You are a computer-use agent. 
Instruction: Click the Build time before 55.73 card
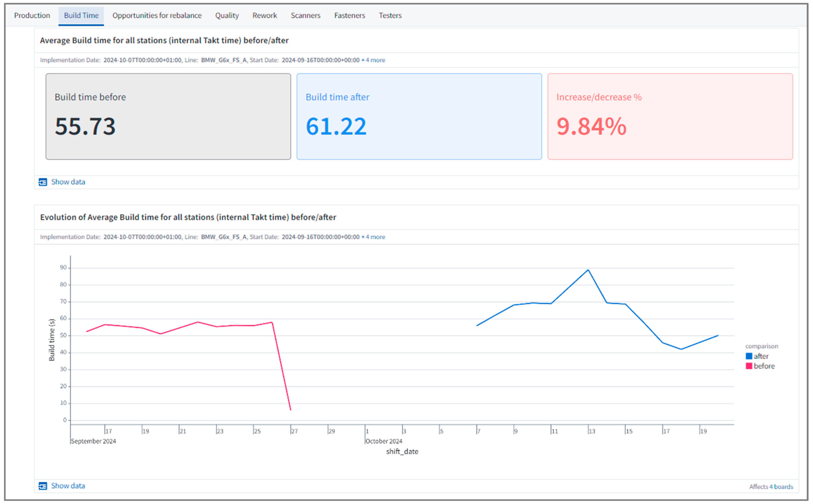point(168,116)
